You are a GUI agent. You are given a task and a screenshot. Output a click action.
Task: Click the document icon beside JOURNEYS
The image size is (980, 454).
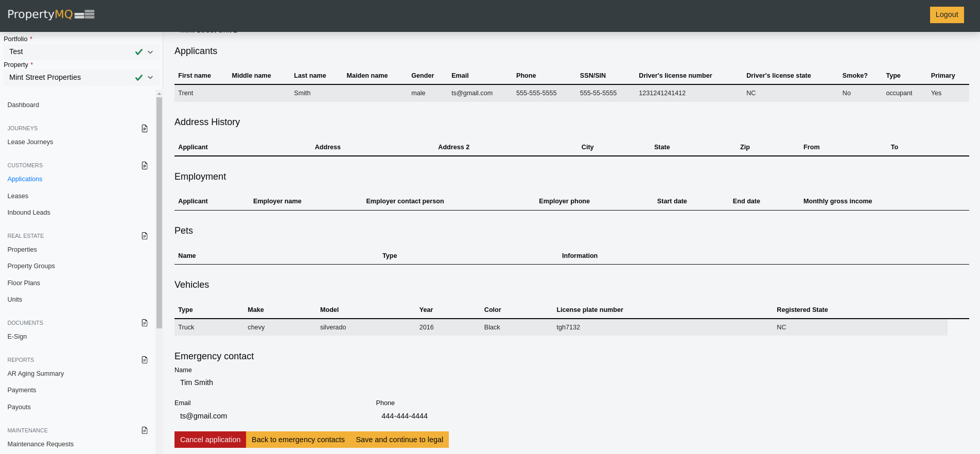[x=145, y=128]
